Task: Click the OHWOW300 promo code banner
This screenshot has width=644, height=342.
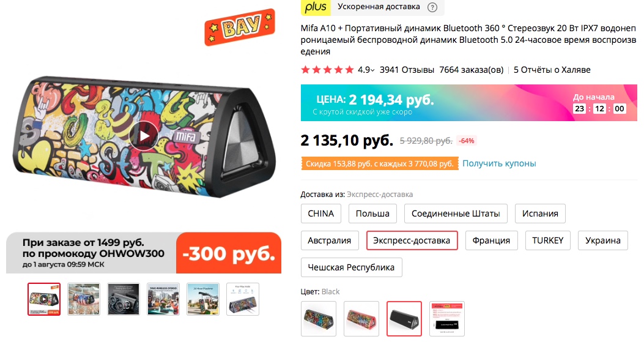Action: click(144, 253)
